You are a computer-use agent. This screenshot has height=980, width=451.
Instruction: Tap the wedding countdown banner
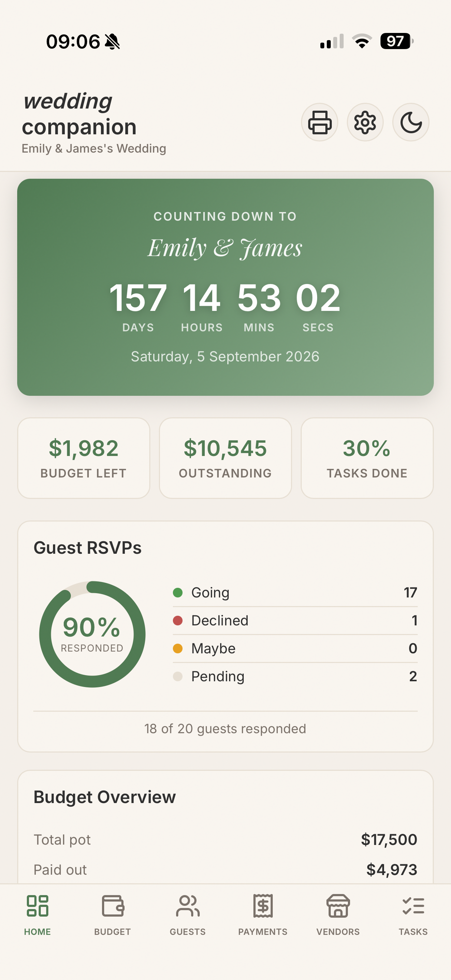225,287
